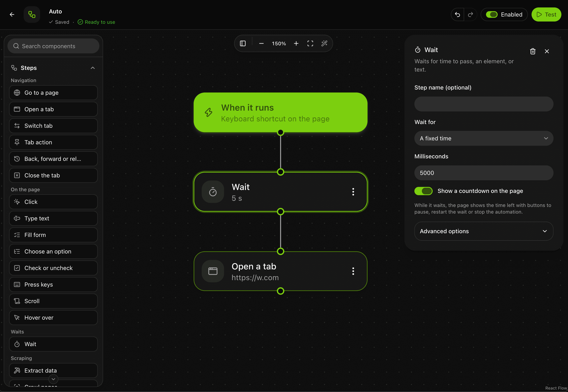The height and width of the screenshot is (392, 568).
Task: Focus the Search components field
Action: (53, 46)
